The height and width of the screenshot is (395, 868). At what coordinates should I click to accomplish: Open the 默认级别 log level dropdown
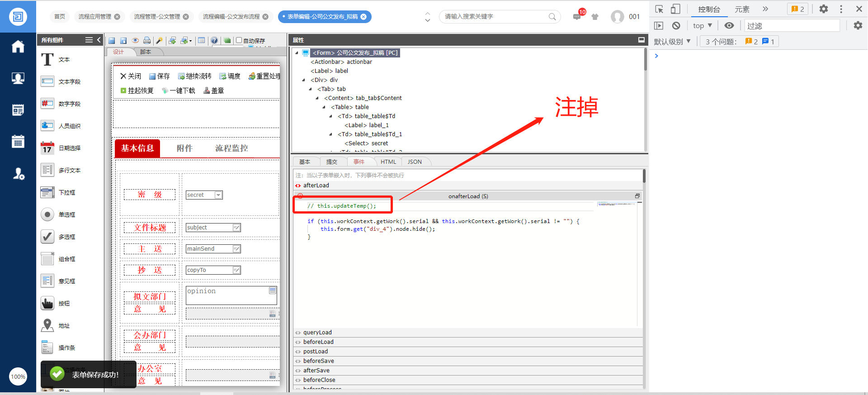(x=672, y=42)
